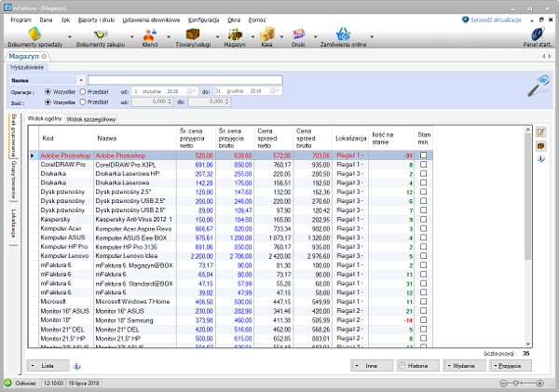Image resolution: width=559 pixels, height=392 pixels.
Task: Open Zamówienia online toolbar icon
Action: tap(343, 36)
